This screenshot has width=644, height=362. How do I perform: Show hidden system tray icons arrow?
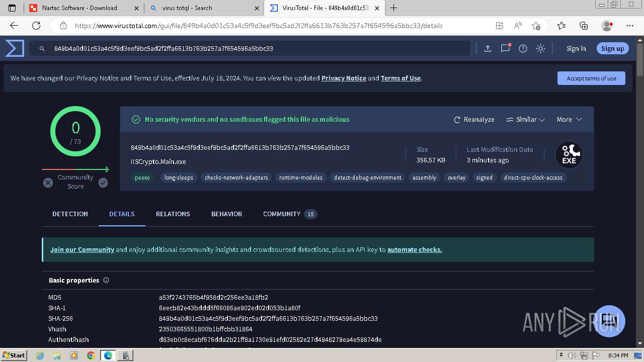point(561,355)
